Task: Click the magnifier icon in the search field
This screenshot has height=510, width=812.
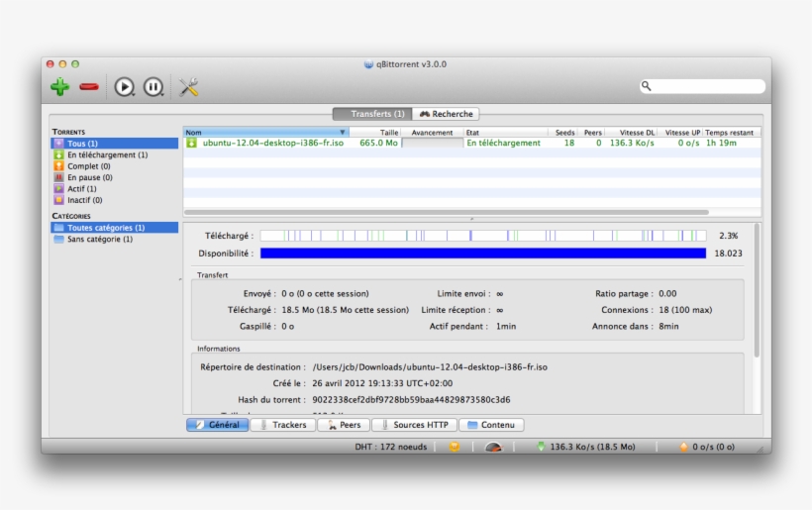Action: tap(647, 86)
